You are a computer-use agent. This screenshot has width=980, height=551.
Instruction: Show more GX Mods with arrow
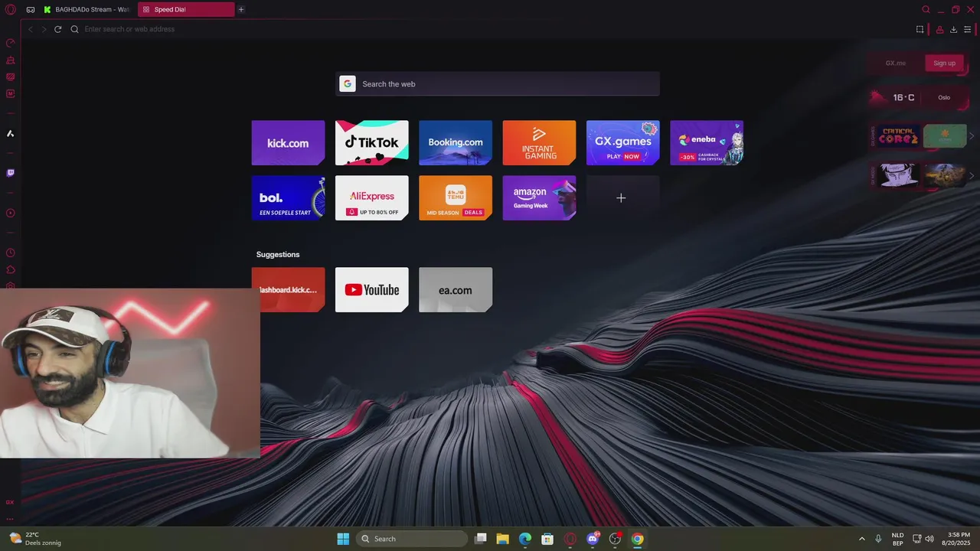tap(972, 175)
